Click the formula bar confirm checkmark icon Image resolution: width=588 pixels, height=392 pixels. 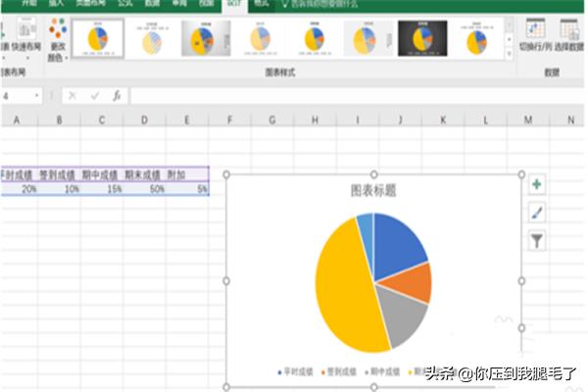95,96
